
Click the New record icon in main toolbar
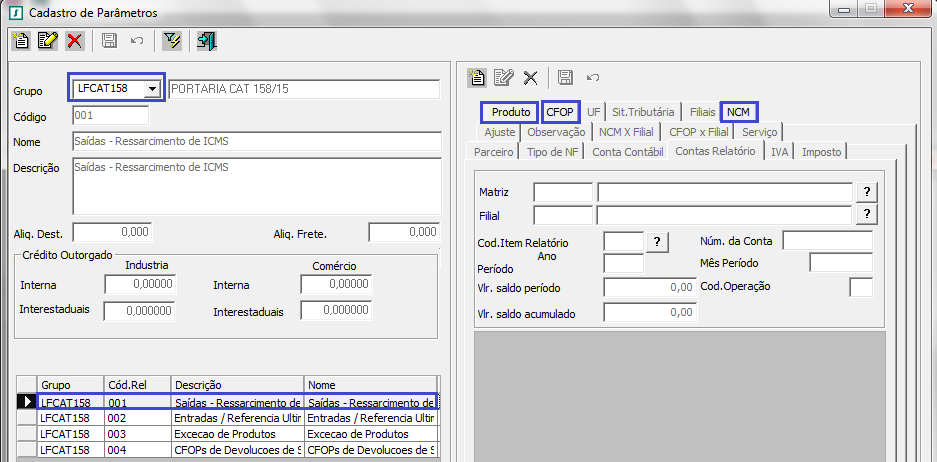(x=22, y=41)
